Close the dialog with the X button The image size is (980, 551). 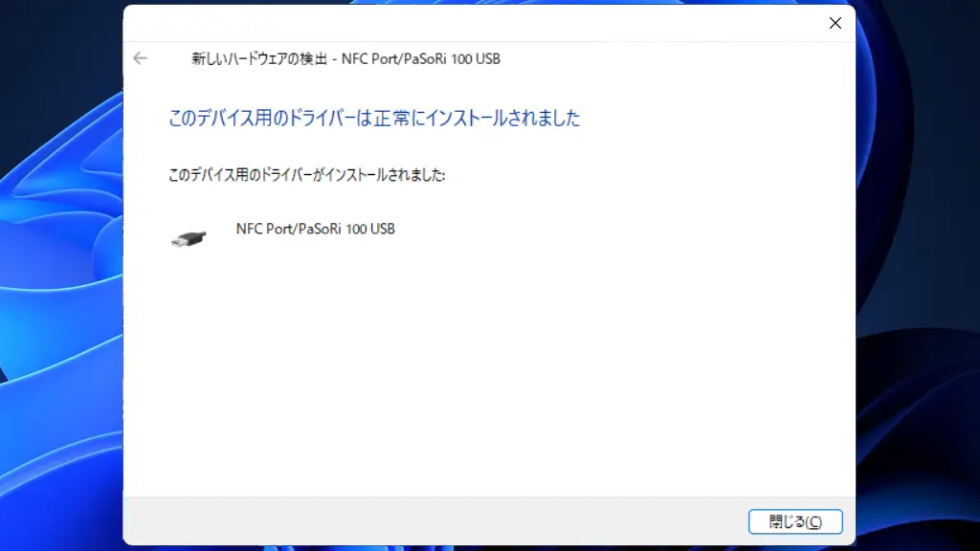point(835,23)
